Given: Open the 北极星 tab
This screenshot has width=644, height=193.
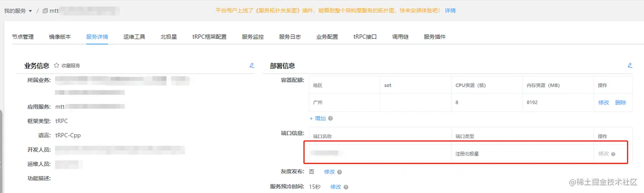Looking at the screenshot, I should click(x=169, y=37).
